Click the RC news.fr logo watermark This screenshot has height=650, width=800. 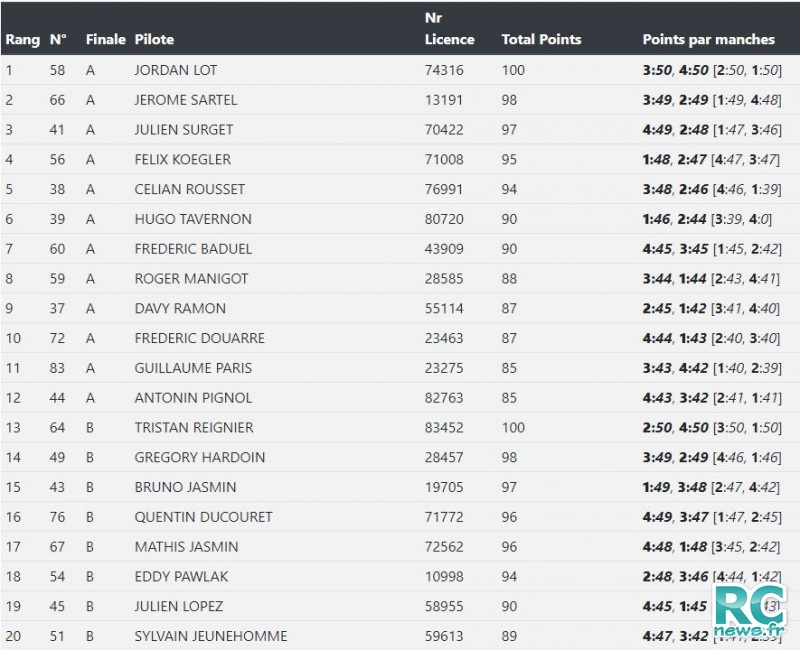(x=751, y=611)
